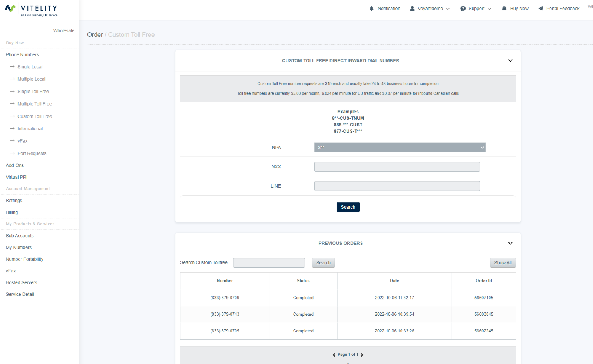Viewport: 593px width, 364px height.
Task: Select My Numbers in the sidebar
Action: 19,247
